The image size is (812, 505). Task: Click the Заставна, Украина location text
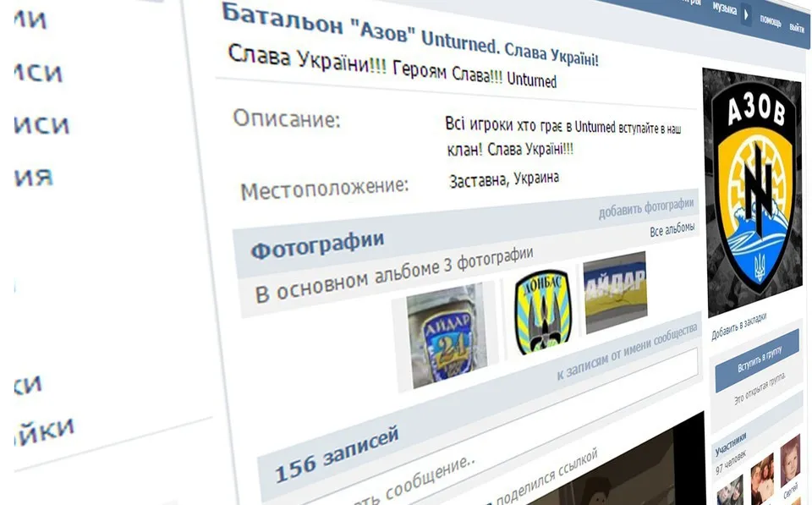pos(504,179)
